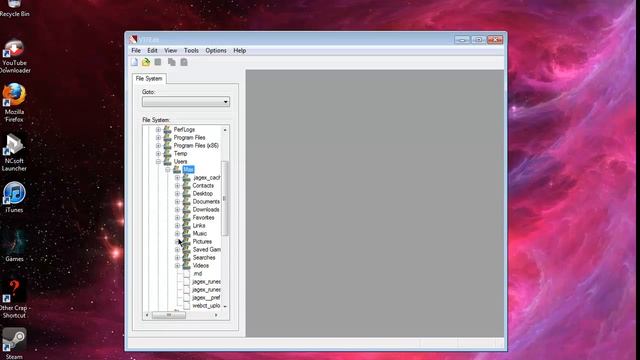The width and height of the screenshot is (640, 360).
Task: Click the vertical scrollbar thumb of the tree
Action: pyautogui.click(x=225, y=198)
